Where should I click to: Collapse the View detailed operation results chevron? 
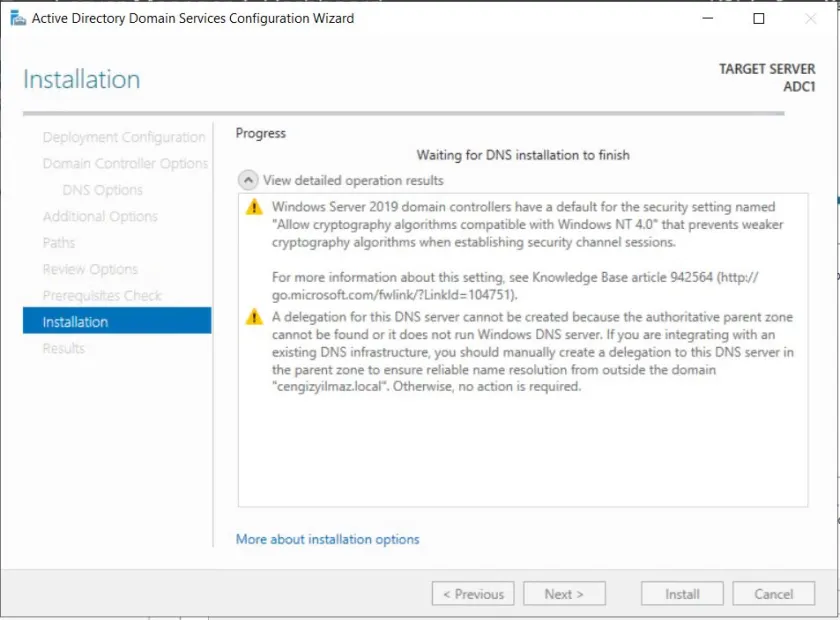point(247,180)
